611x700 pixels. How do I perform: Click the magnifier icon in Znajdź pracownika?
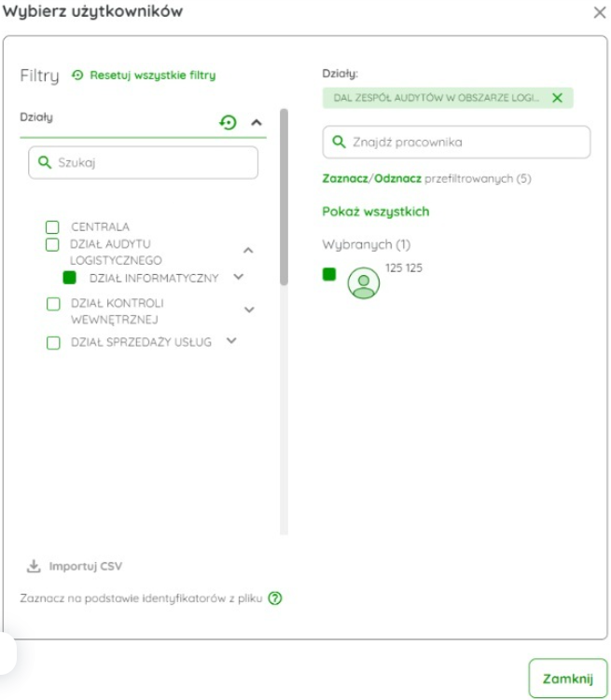pyautogui.click(x=339, y=143)
